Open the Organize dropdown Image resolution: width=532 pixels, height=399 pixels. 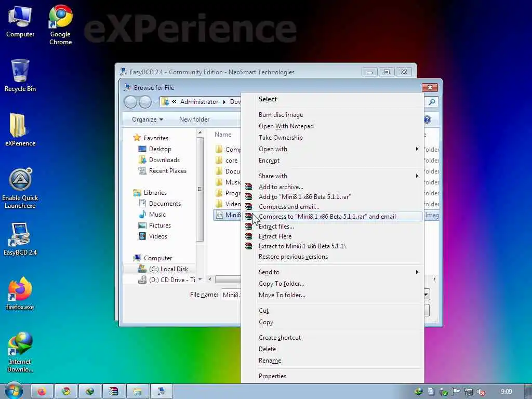pyautogui.click(x=147, y=119)
